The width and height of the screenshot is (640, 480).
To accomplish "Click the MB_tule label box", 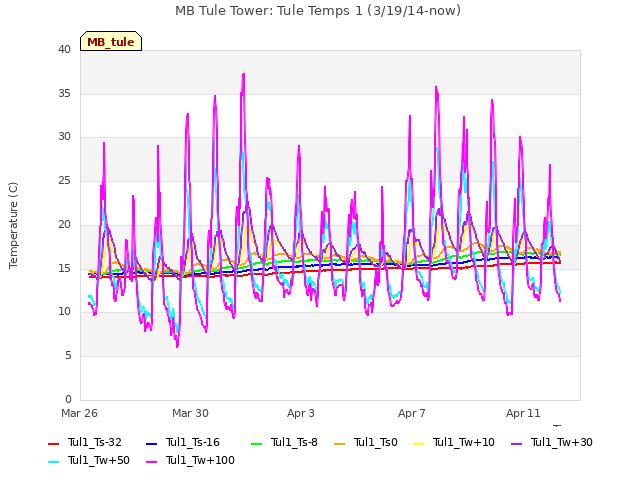I will [x=111, y=41].
